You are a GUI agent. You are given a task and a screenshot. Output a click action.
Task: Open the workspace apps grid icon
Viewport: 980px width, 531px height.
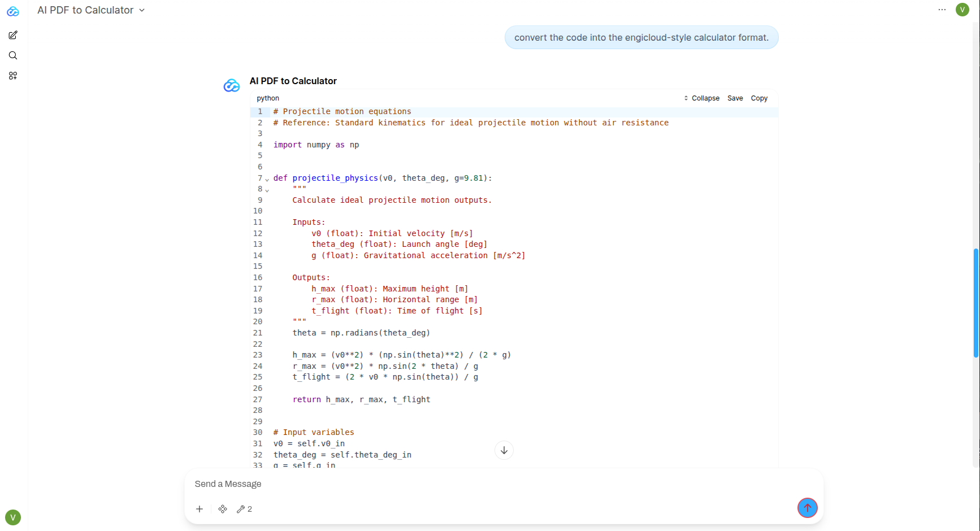tap(13, 76)
